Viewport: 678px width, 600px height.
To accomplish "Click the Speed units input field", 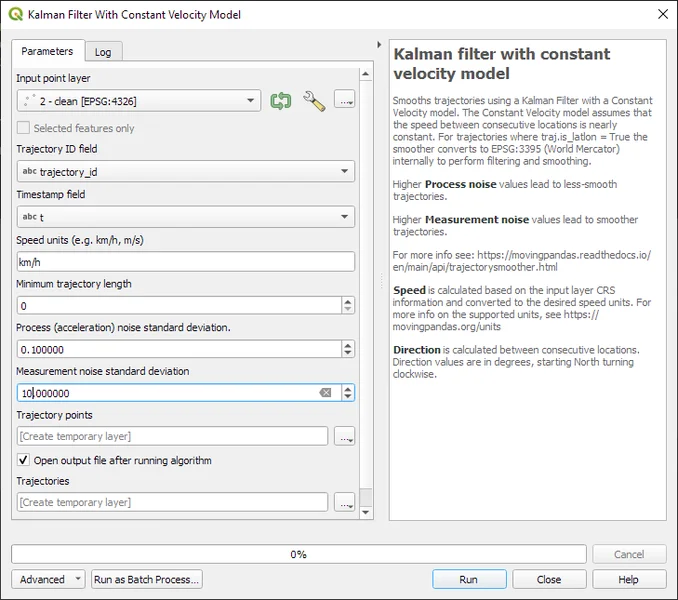I will [186, 262].
